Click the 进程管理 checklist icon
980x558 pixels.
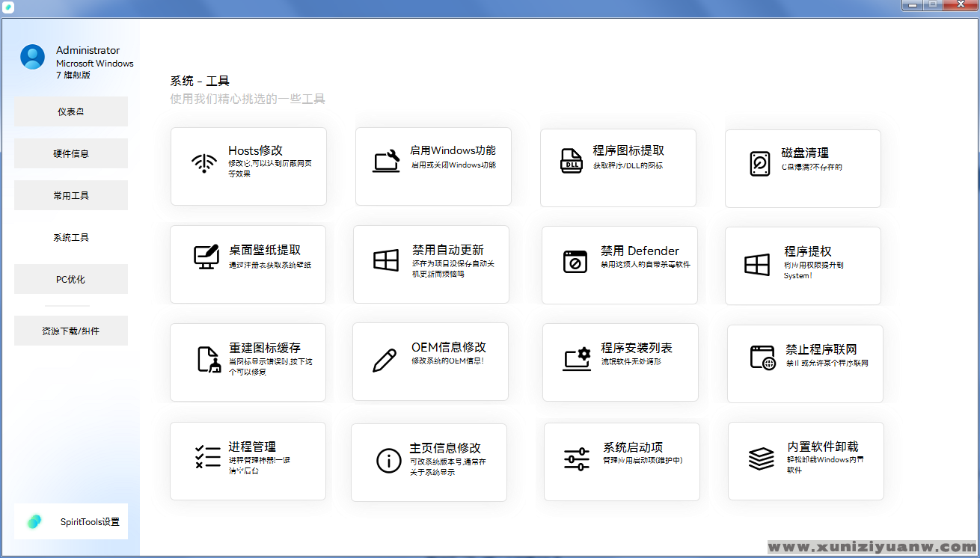(x=207, y=456)
